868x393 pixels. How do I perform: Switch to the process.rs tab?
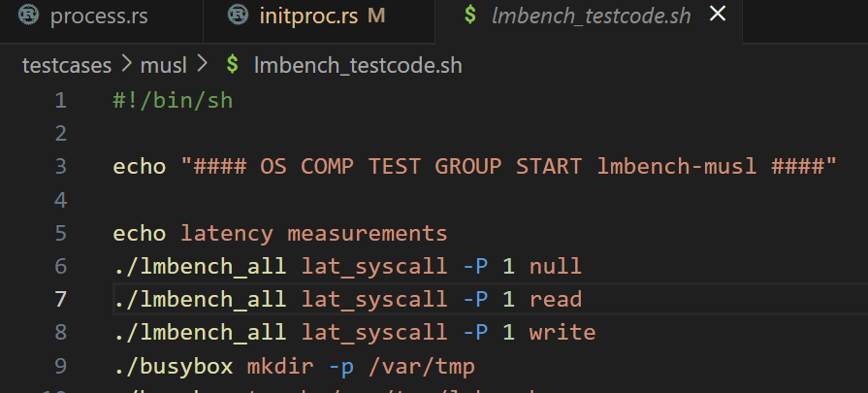[x=95, y=16]
